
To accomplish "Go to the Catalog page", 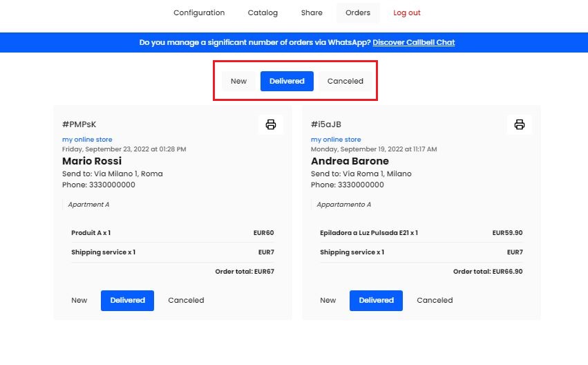I will (263, 12).
